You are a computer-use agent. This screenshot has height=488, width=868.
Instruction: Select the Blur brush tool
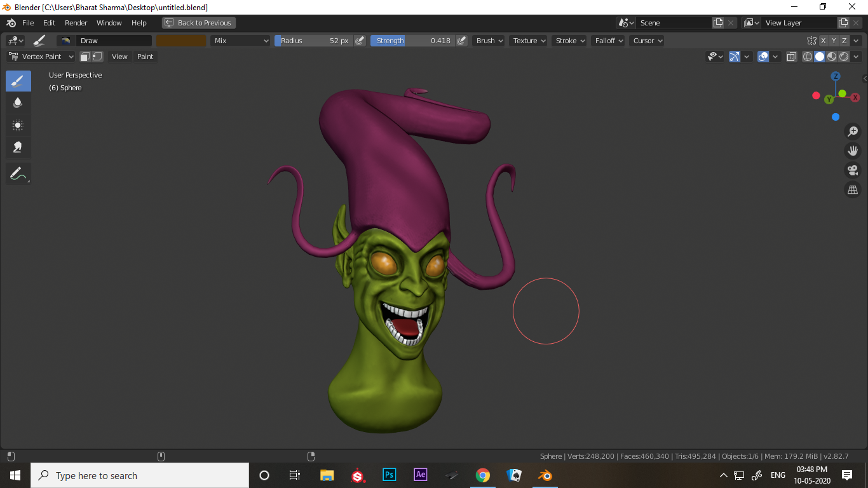[18, 103]
